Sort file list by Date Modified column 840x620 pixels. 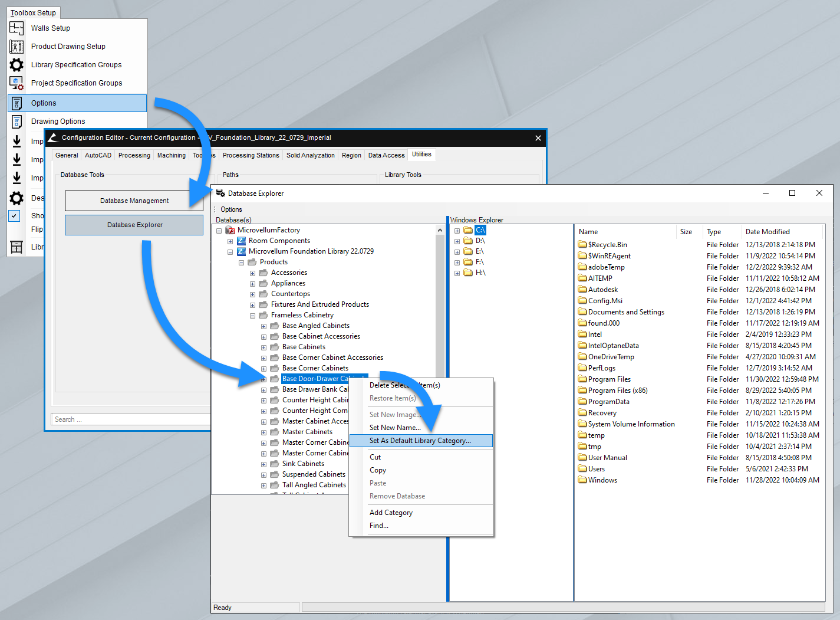[x=783, y=232]
